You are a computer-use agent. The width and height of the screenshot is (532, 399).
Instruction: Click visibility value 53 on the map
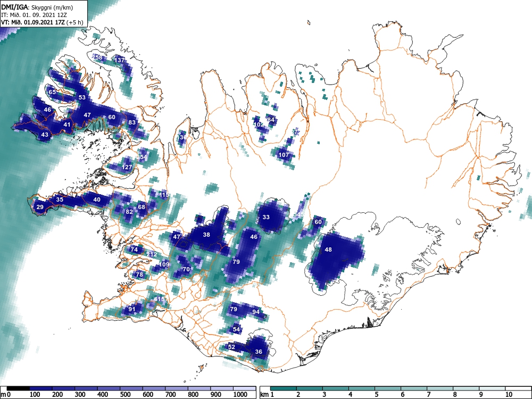(82, 97)
